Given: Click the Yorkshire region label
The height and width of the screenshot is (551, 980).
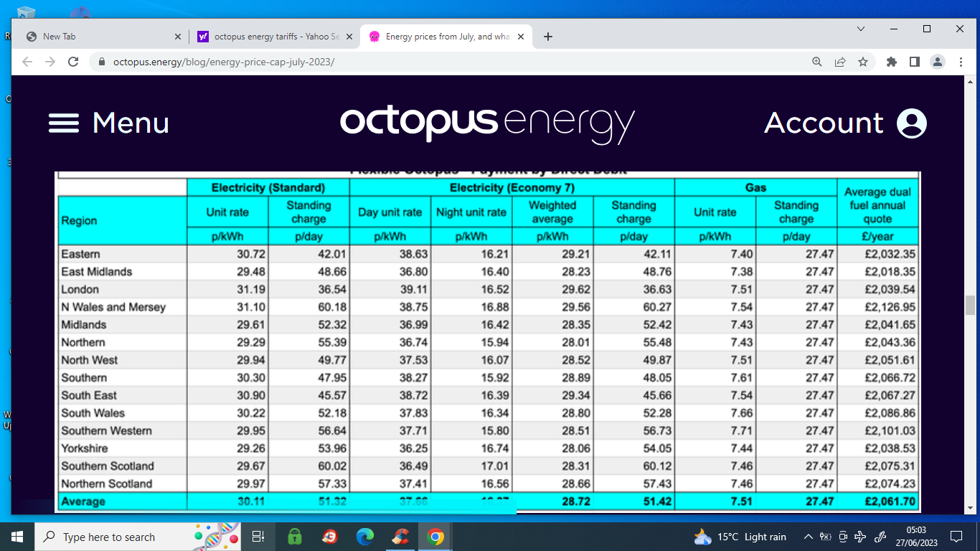Looking at the screenshot, I should click(85, 448).
